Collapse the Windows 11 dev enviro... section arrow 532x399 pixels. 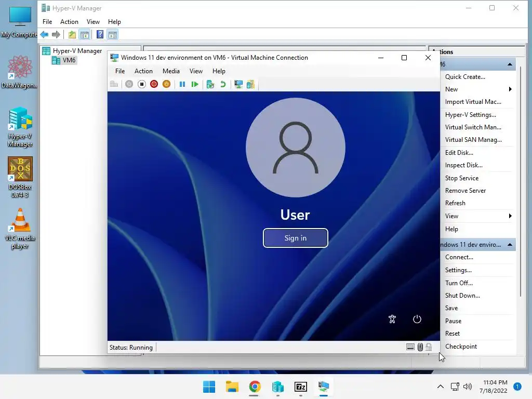click(x=510, y=245)
